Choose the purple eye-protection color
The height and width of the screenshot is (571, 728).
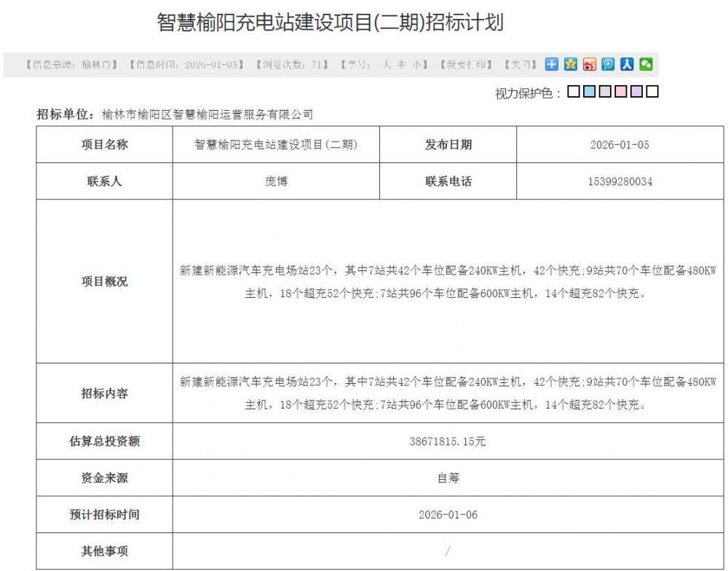(636, 92)
